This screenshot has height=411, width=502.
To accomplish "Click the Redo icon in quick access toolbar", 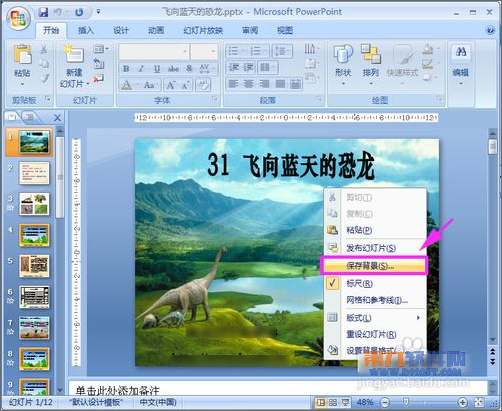I will coord(79,12).
